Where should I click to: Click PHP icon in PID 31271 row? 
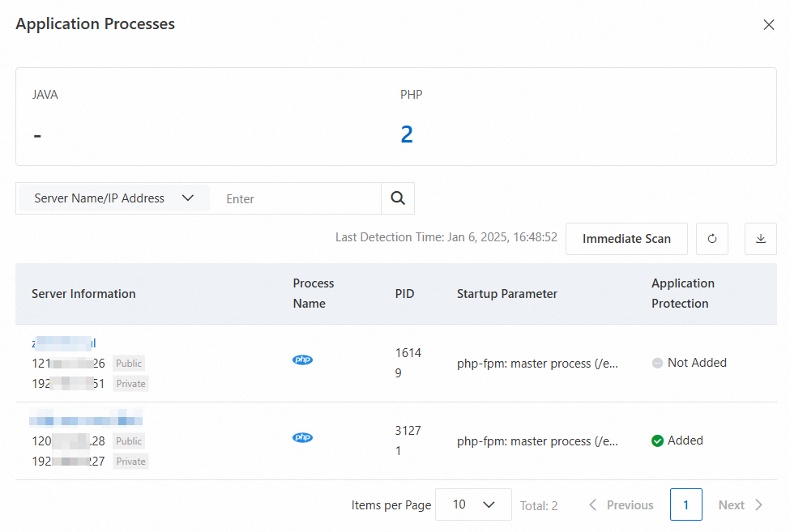point(302,437)
